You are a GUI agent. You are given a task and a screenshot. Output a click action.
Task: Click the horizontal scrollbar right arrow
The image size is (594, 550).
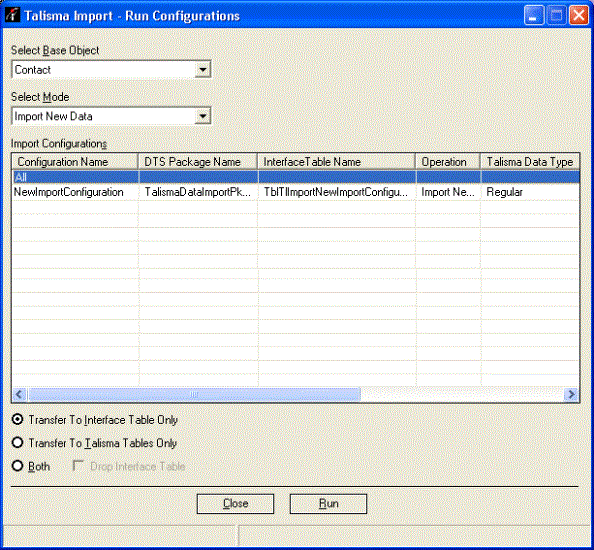571,394
